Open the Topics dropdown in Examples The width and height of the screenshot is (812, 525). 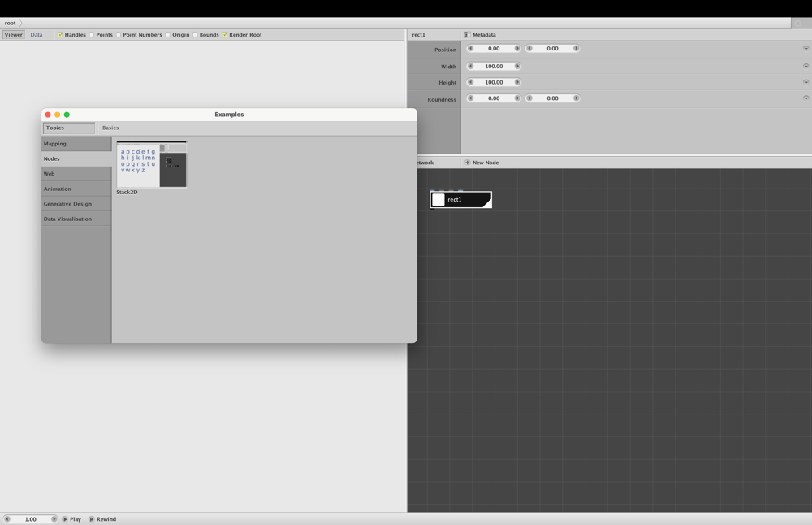pos(69,128)
